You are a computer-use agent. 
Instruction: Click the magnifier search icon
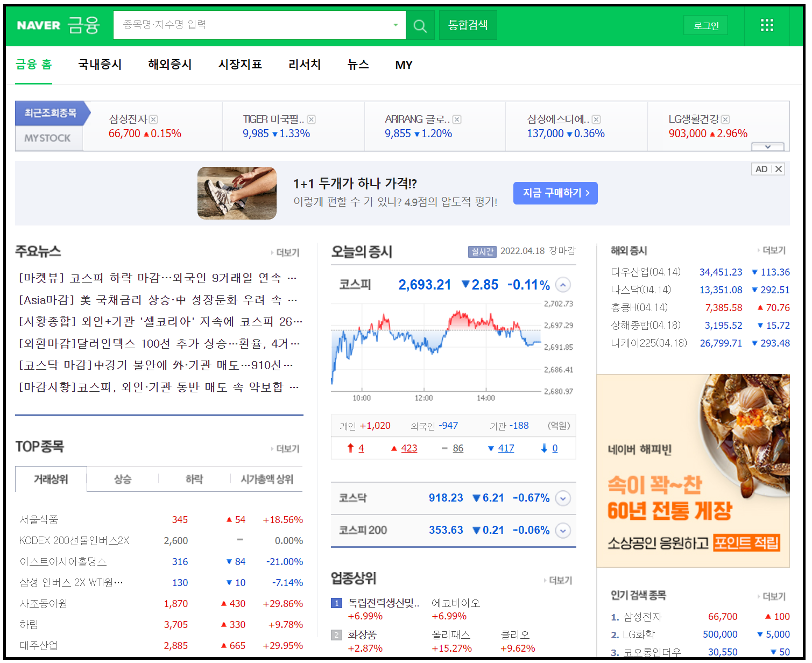420,25
